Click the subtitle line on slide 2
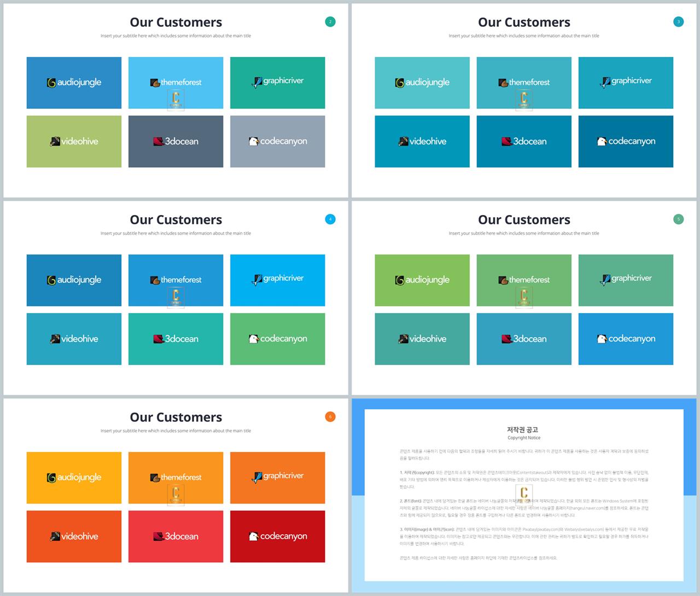 click(x=176, y=36)
